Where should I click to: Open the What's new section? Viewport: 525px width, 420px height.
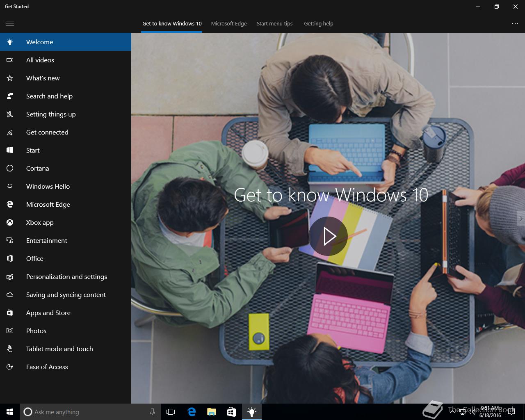66,78
